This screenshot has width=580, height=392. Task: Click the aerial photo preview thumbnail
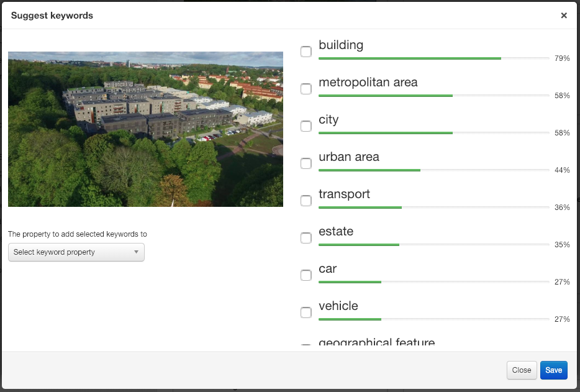[145, 129]
